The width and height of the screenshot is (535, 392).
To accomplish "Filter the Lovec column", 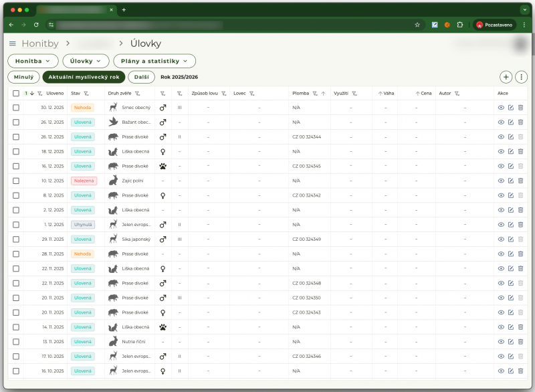I will click(252, 94).
